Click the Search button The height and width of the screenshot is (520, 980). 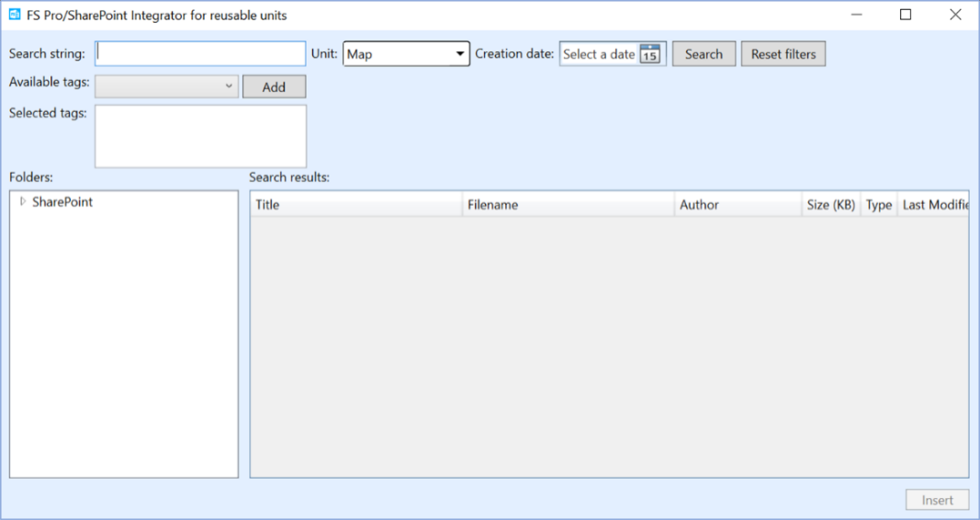[704, 54]
